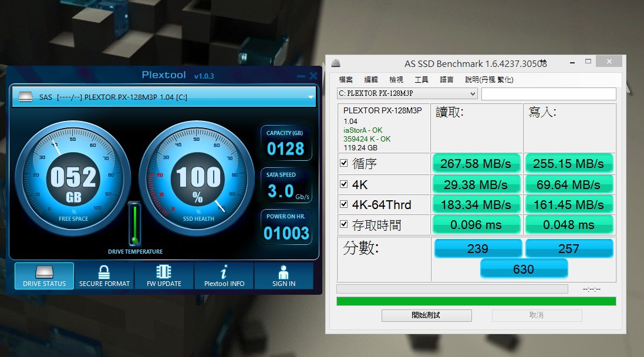Open Secure Format in Plextool
The height and width of the screenshot is (357, 644).
click(x=104, y=275)
